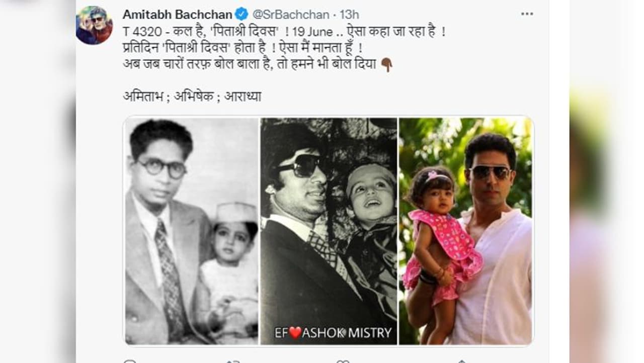Viewport: 644px width, 363px height.
Task: Click the reply icon below the photos
Action: click(130, 361)
